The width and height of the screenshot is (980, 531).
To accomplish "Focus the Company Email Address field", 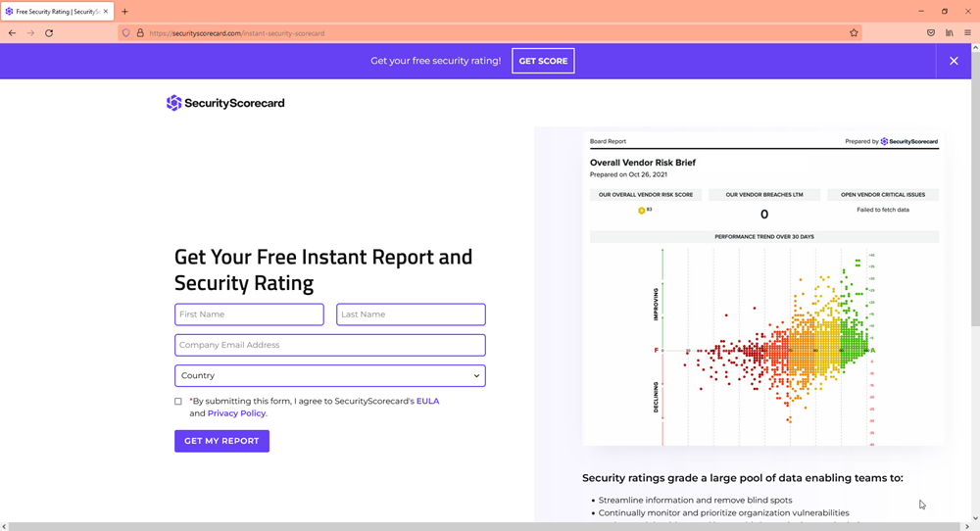I will pos(329,345).
